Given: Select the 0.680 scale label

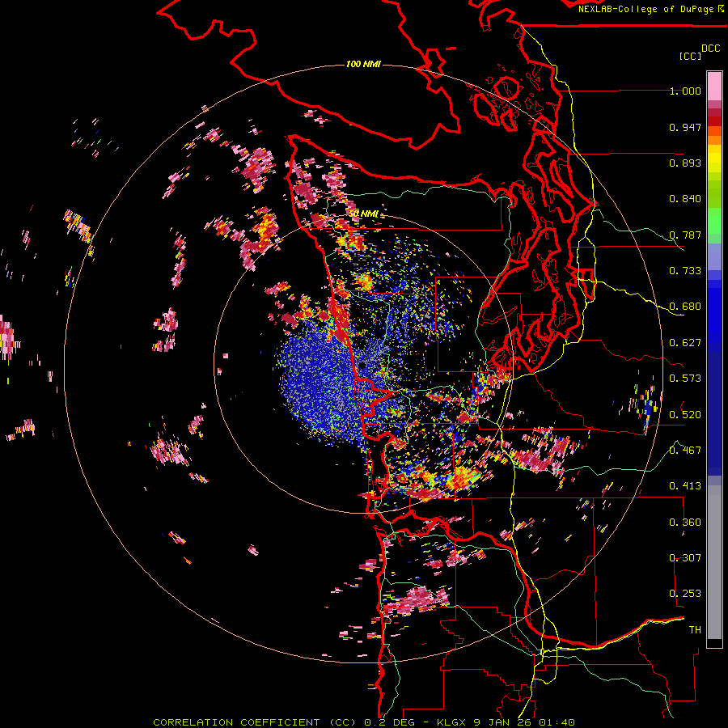Looking at the screenshot, I should [x=685, y=307].
